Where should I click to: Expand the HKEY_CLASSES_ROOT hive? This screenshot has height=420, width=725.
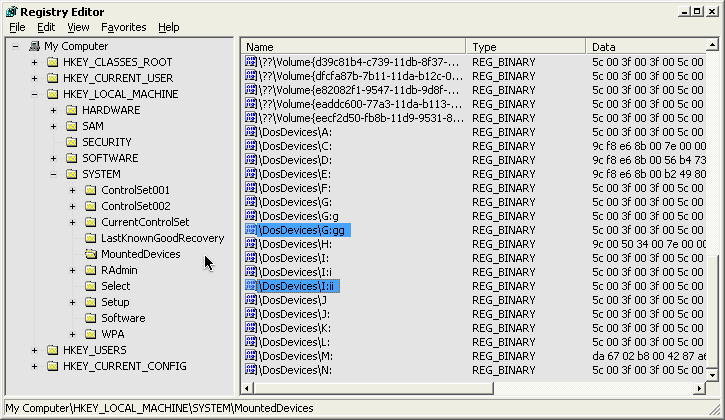click(35, 62)
